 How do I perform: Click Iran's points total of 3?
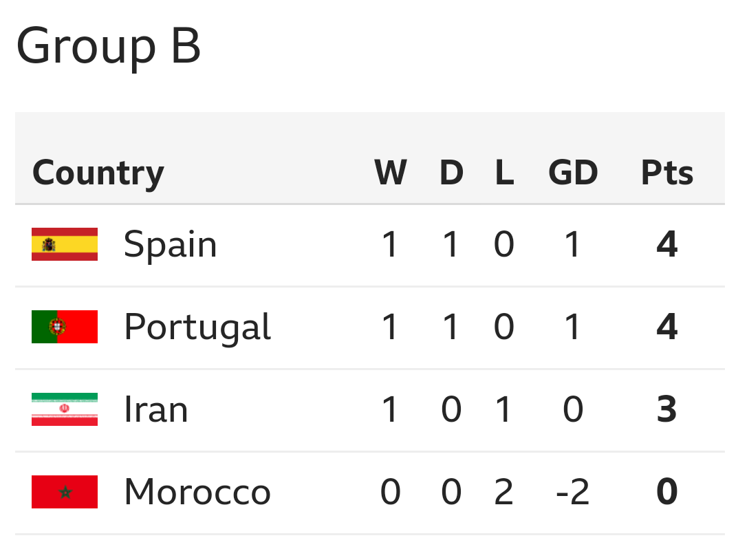666,409
